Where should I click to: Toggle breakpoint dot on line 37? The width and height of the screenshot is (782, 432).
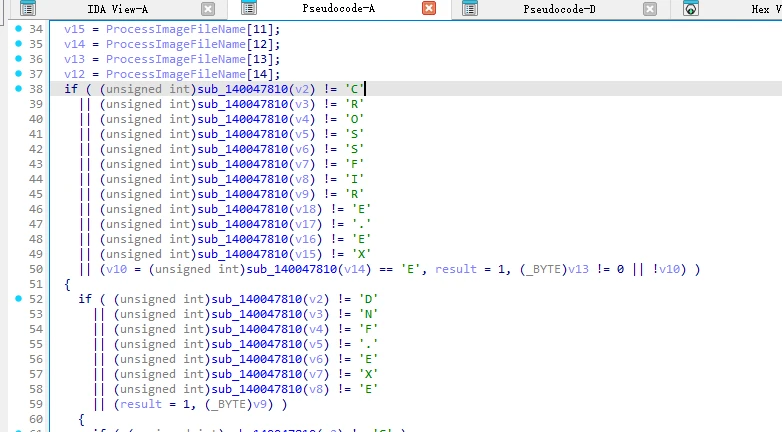(x=18, y=73)
